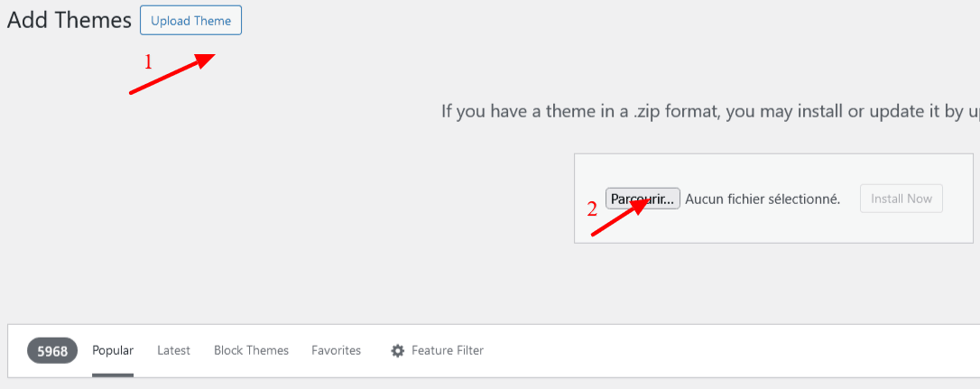Click the .zip format instruction text
This screenshot has height=389, width=980.
[x=710, y=112]
